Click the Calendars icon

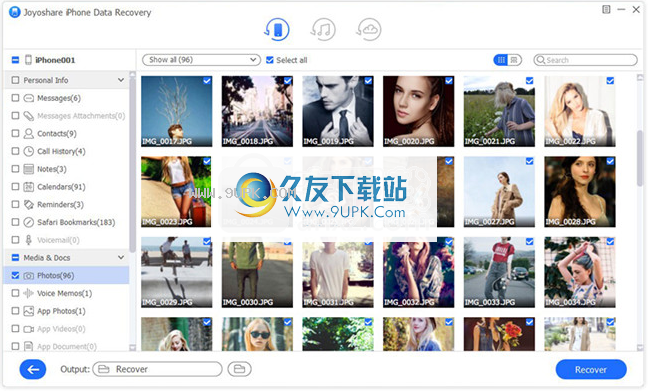tap(29, 187)
